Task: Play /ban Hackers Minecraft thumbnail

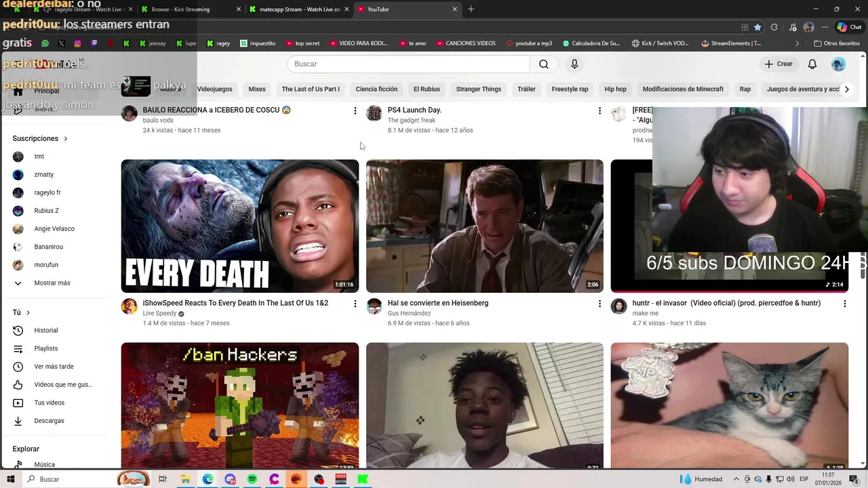Action: click(x=240, y=405)
